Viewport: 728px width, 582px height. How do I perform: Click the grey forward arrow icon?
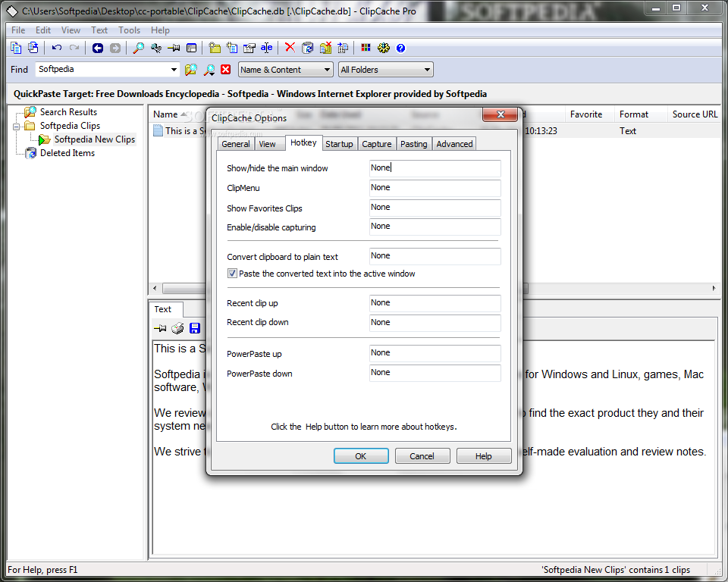pyautogui.click(x=115, y=48)
